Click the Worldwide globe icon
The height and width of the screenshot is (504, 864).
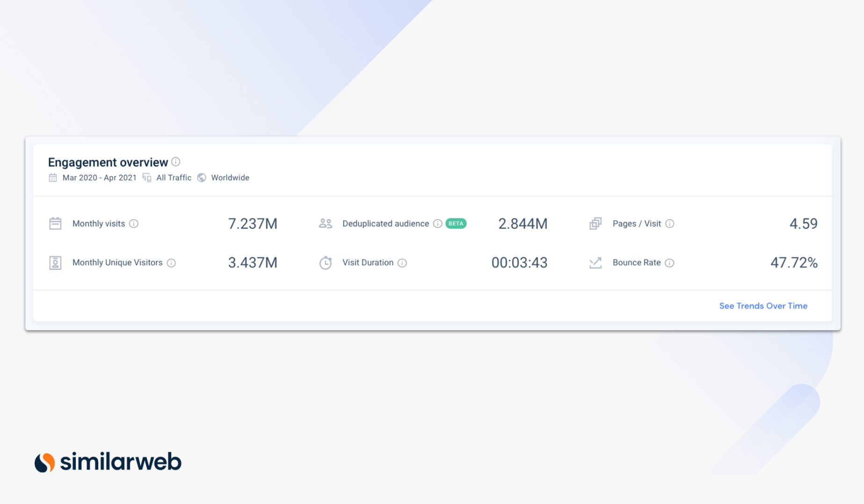click(x=201, y=178)
